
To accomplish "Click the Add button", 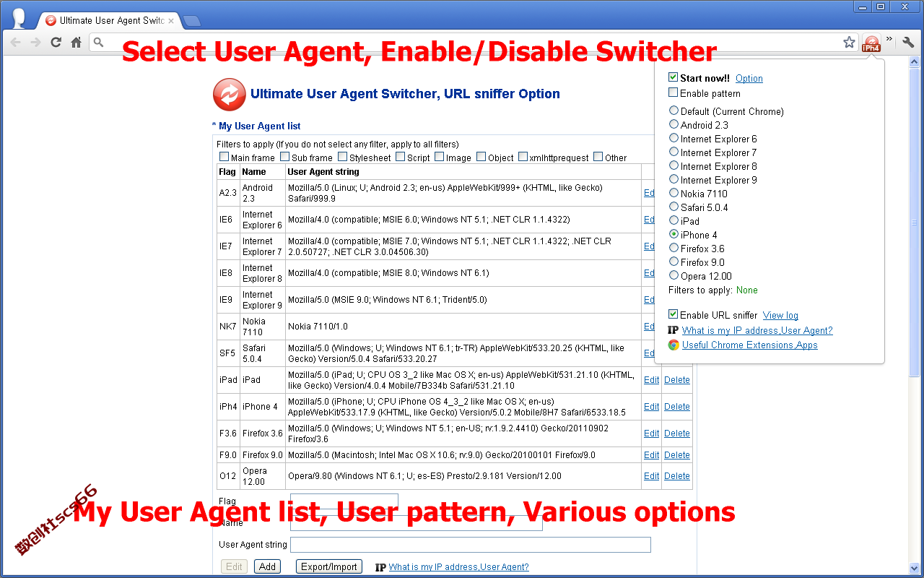I will [x=267, y=567].
